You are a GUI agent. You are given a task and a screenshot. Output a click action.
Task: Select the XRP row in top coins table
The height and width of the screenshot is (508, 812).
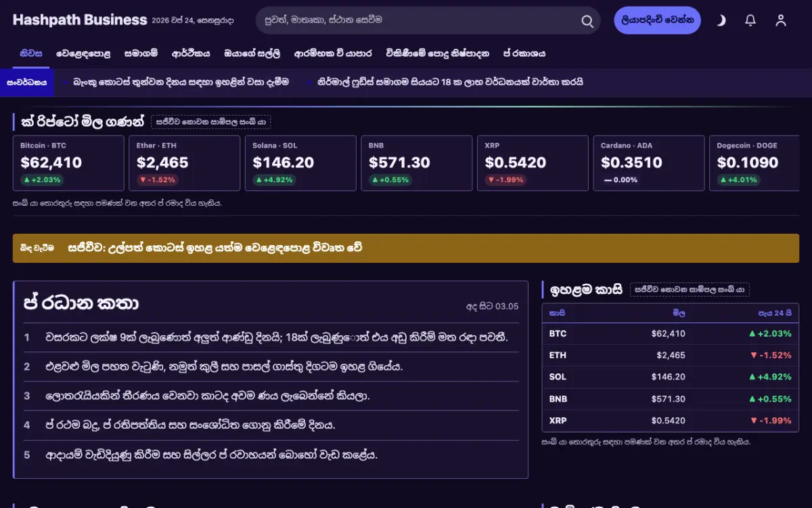point(671,421)
